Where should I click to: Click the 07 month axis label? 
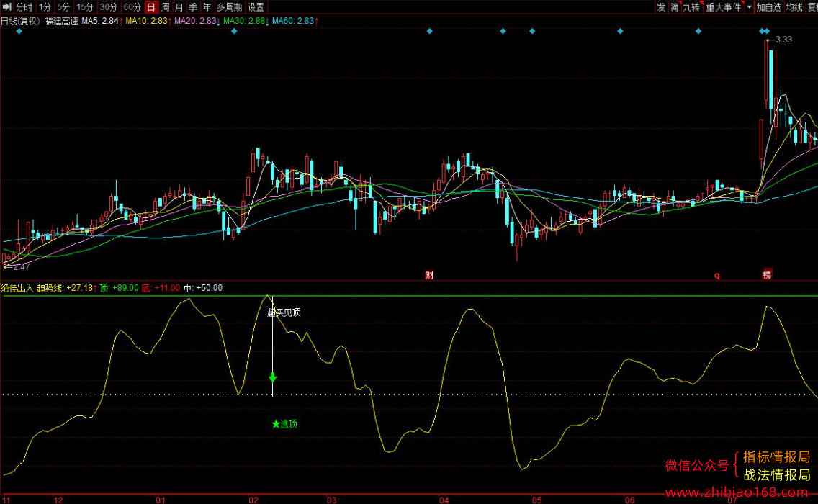(x=732, y=500)
